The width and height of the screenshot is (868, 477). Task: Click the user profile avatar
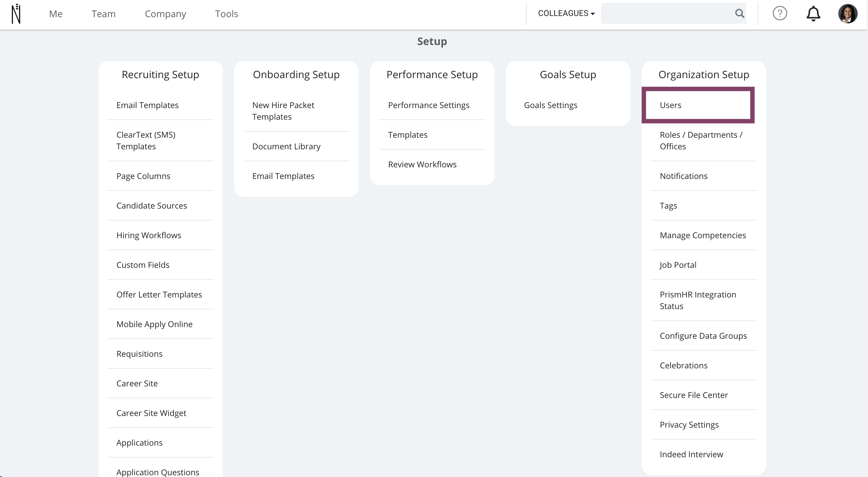point(847,14)
